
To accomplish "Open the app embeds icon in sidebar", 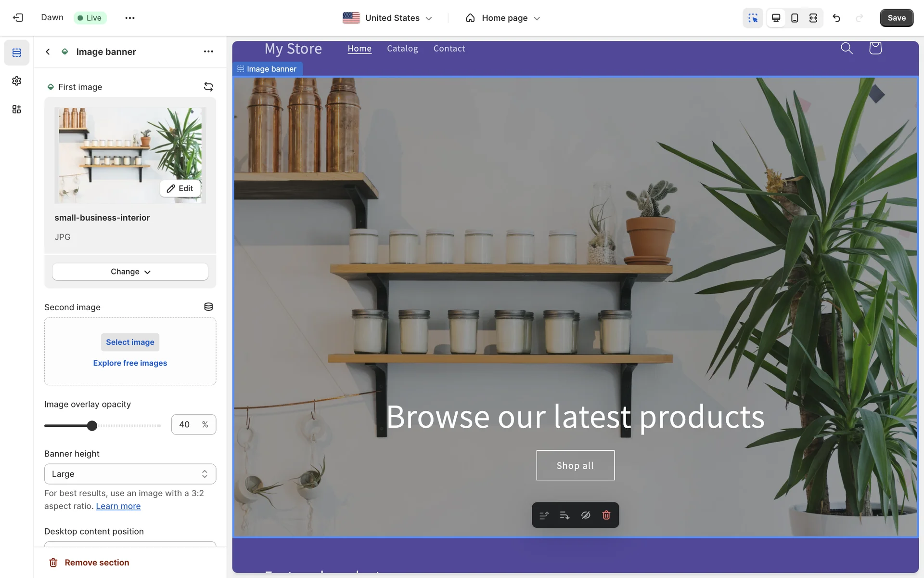I will (17, 109).
